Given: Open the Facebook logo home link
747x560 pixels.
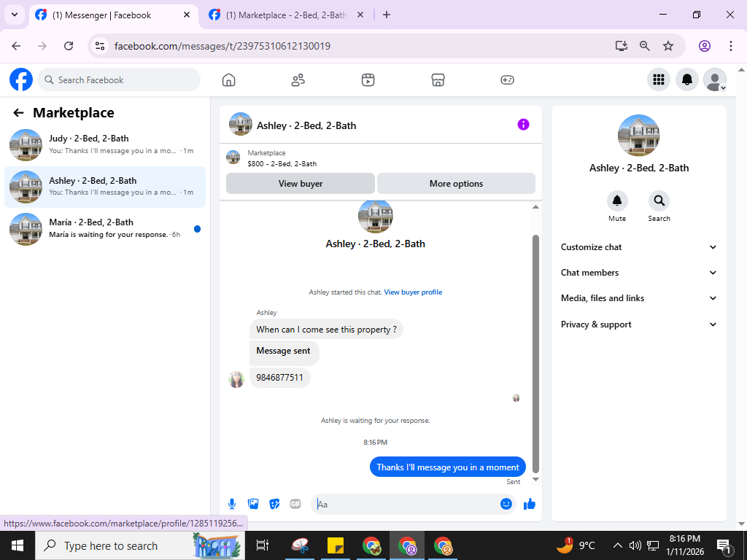Looking at the screenshot, I should tap(21, 79).
